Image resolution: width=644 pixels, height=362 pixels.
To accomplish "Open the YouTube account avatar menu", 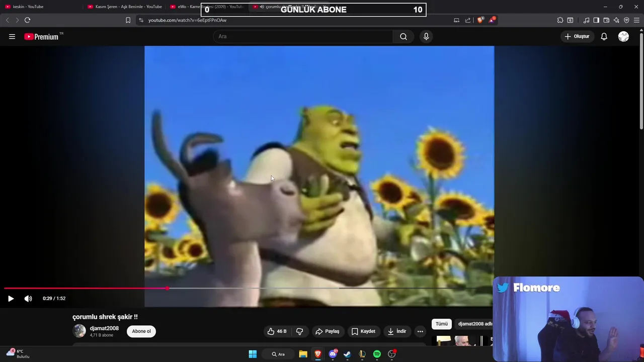I will (623, 37).
